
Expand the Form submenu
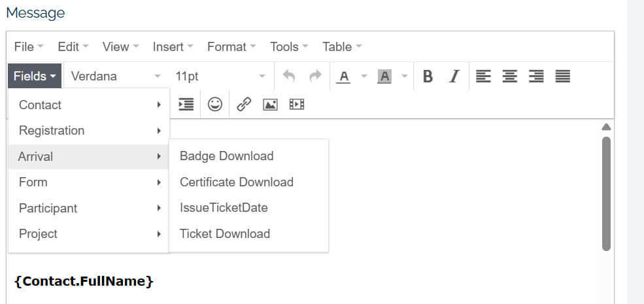click(88, 182)
